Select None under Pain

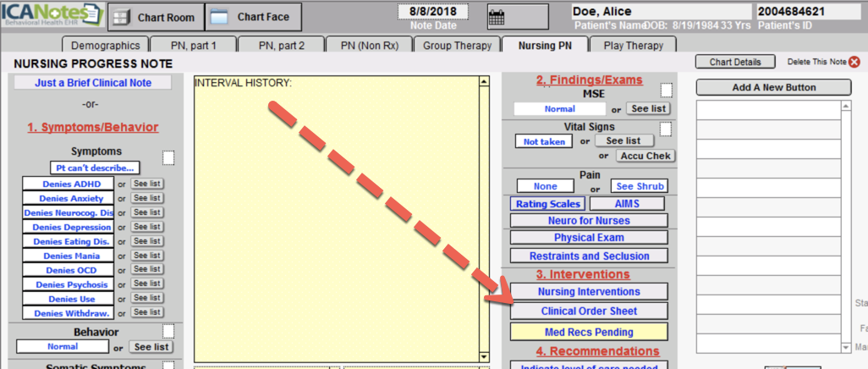click(546, 186)
